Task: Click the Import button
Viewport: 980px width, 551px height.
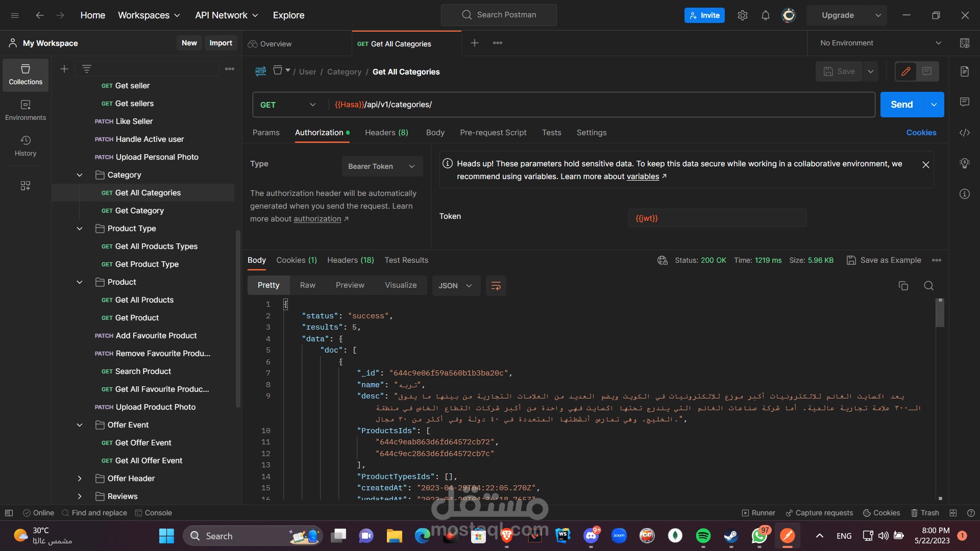Action: (x=220, y=43)
